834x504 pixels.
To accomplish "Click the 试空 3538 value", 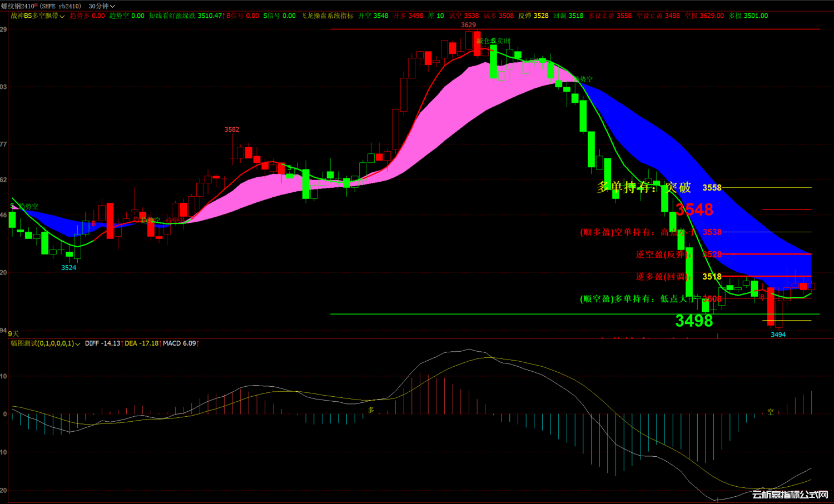I will pyautogui.click(x=464, y=16).
